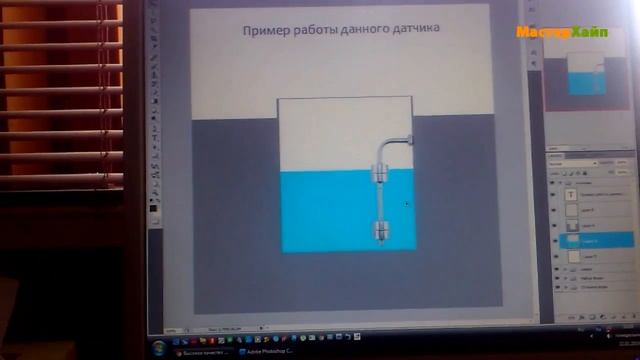Toggle visibility of highlighted blue layer
Image resolution: width=640 pixels, height=360 pixels.
point(555,241)
